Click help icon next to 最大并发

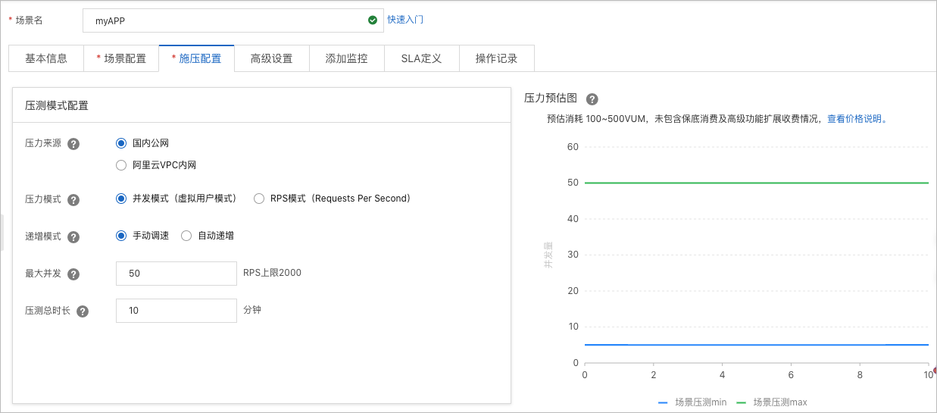74,274
